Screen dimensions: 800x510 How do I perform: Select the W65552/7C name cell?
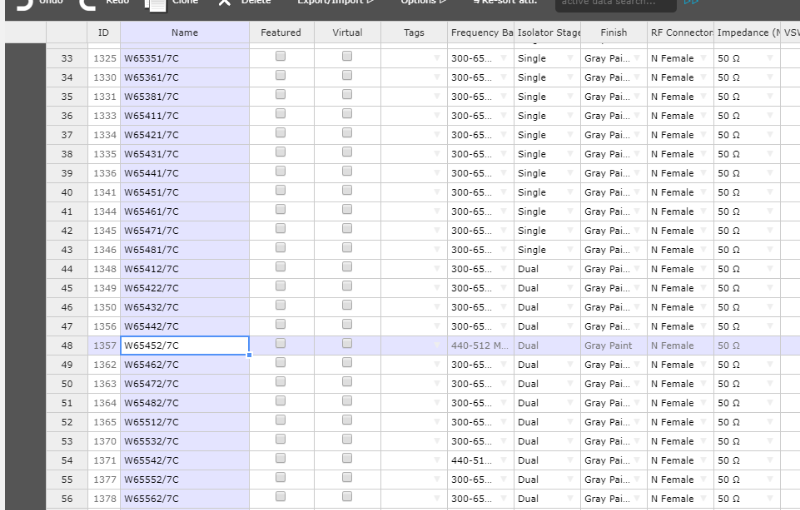pos(185,479)
